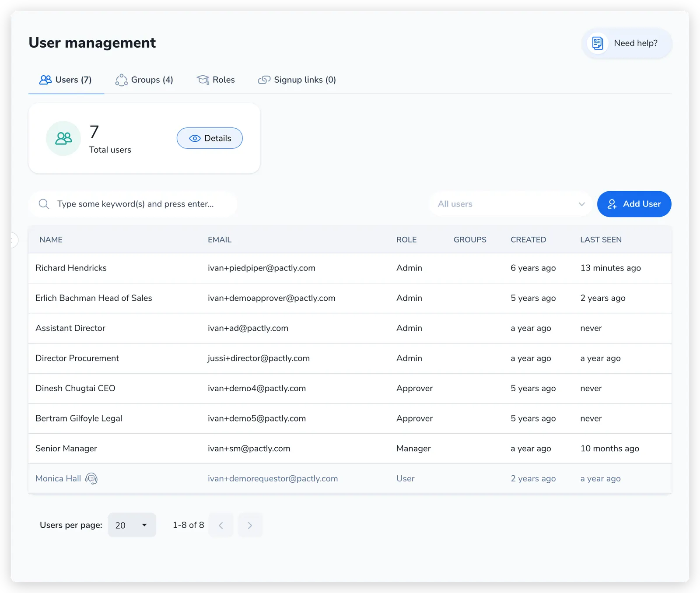Click the User role of Monica Hall
Screen dimensions: 700x593
click(406, 478)
